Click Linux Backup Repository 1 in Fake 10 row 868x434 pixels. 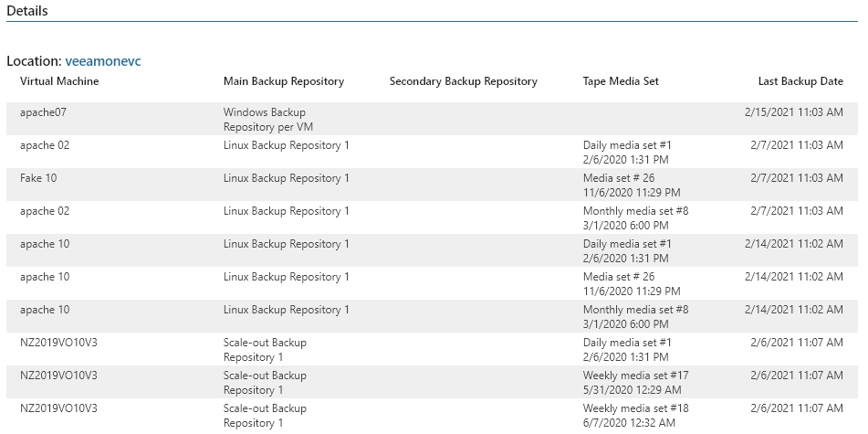coord(286,178)
